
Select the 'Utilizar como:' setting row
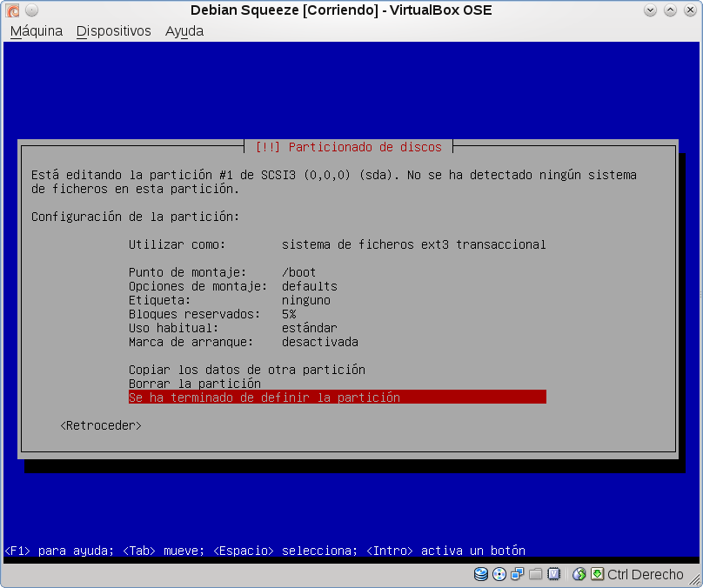pyautogui.click(x=338, y=244)
